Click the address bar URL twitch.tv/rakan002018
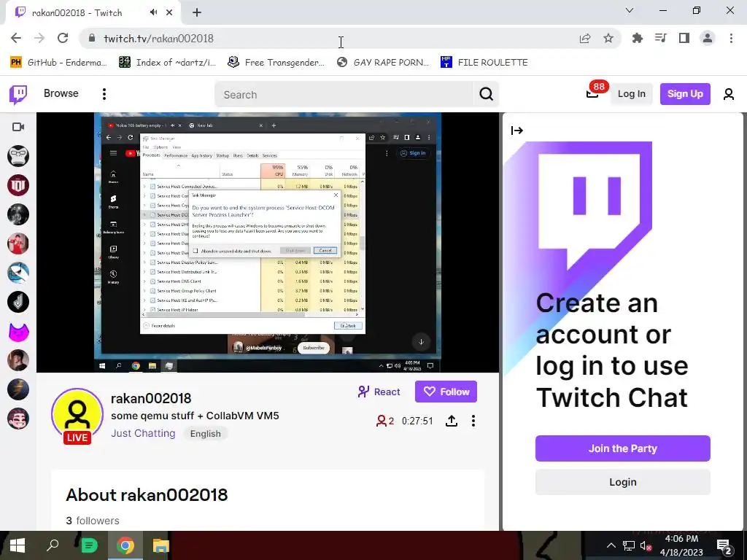This screenshot has width=747, height=560. 158,39
